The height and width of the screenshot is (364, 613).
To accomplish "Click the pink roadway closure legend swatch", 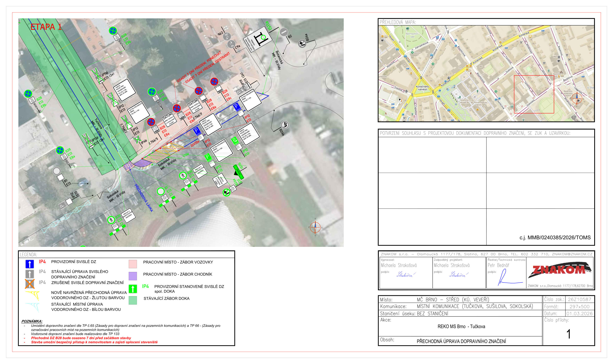I will tap(133, 264).
